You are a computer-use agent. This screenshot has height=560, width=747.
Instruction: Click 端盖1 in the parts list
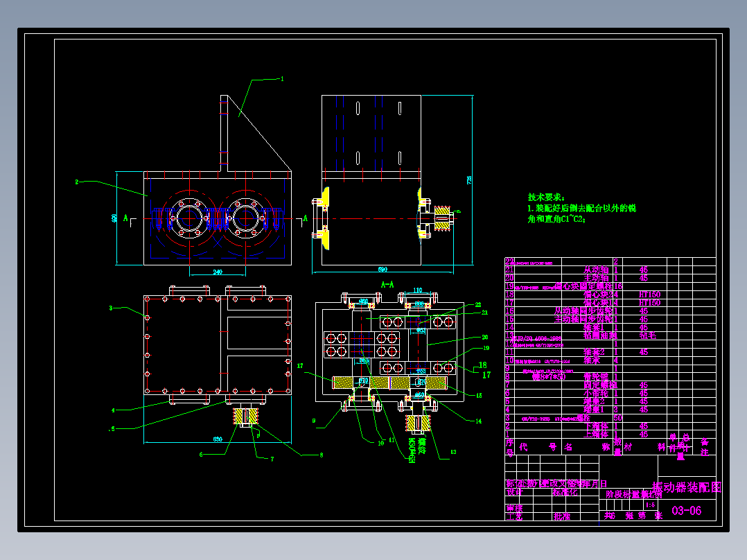pyautogui.click(x=595, y=410)
